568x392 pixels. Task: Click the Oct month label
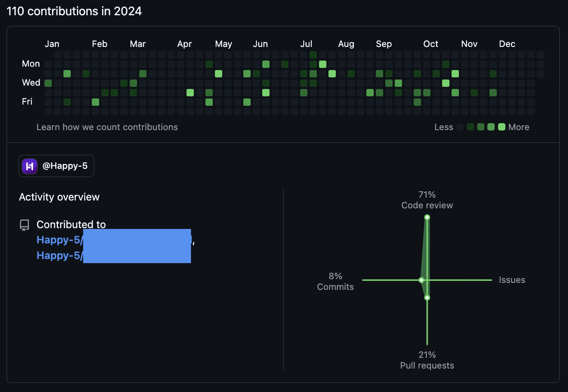(x=431, y=44)
